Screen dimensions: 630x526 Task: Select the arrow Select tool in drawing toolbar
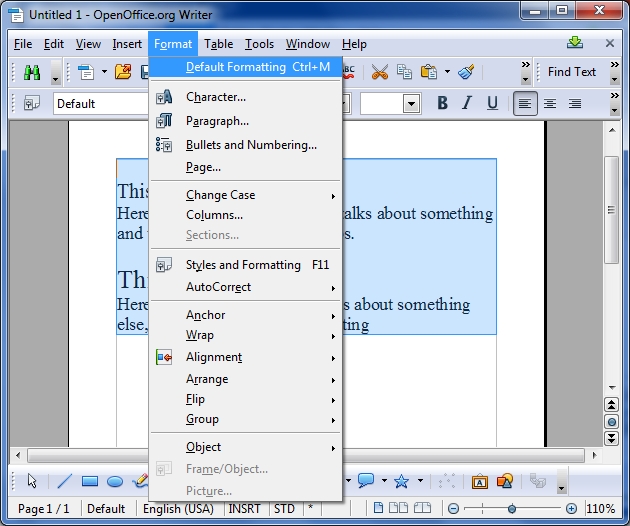32,481
